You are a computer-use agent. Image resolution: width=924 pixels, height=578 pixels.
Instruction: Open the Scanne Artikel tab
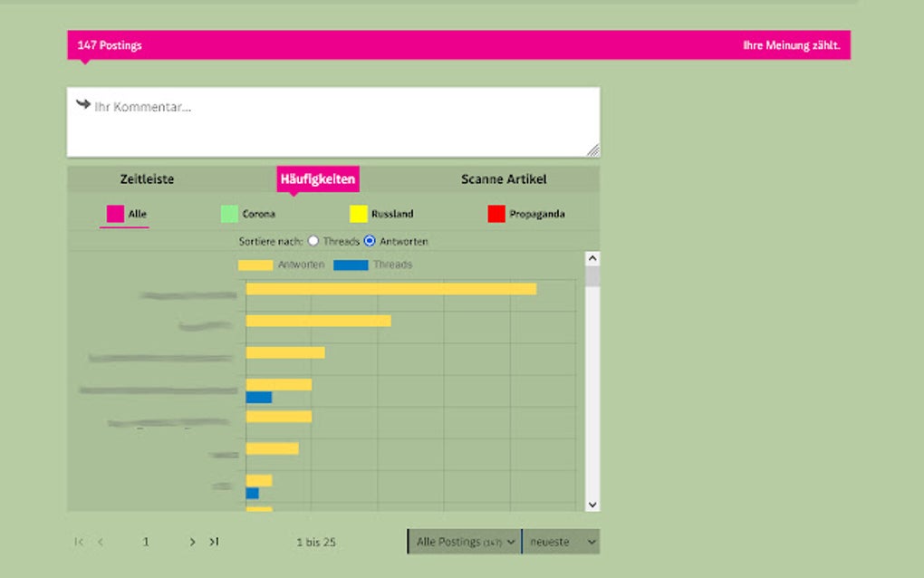click(503, 178)
